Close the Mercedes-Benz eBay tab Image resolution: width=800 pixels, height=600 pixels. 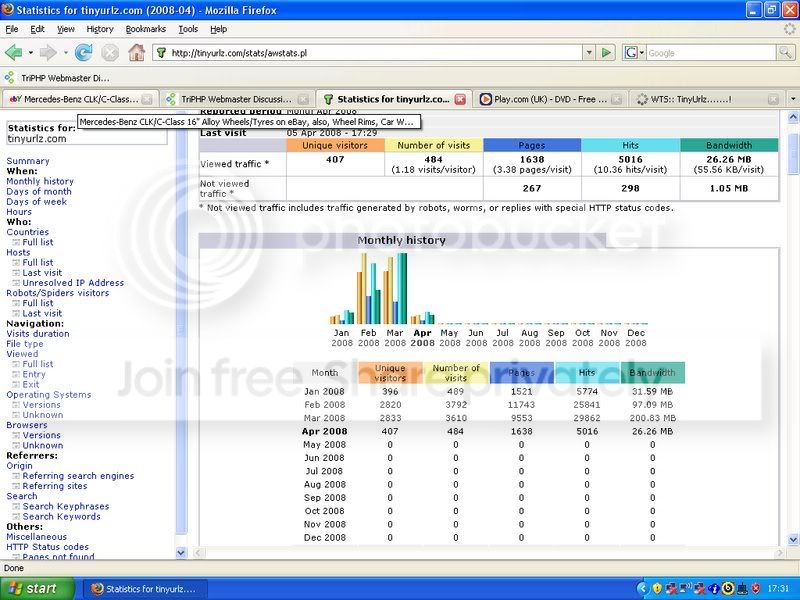[x=146, y=99]
